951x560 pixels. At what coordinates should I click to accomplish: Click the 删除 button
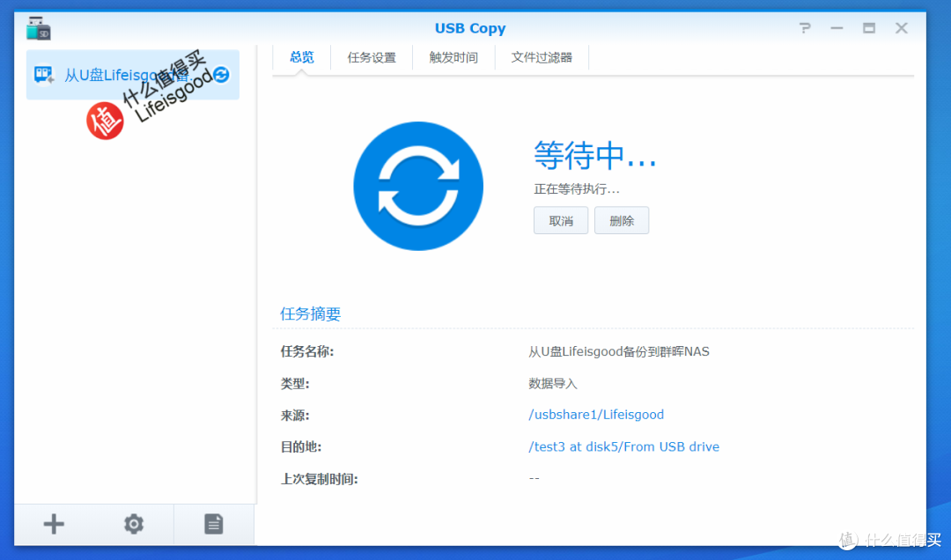(x=622, y=221)
